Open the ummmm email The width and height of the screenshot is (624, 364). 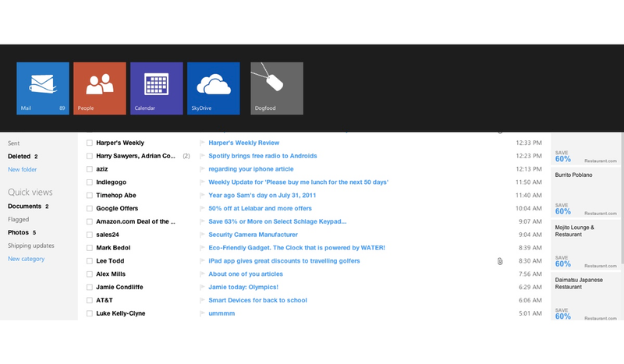tap(222, 313)
